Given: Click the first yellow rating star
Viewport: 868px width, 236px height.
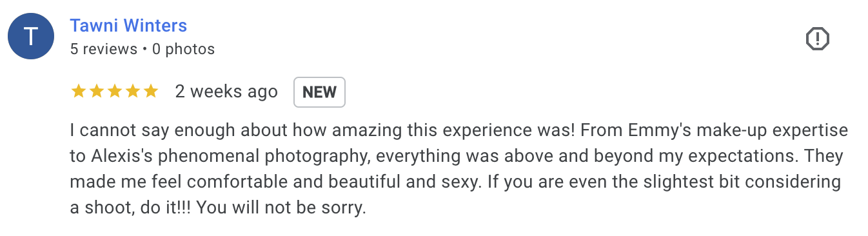Looking at the screenshot, I should coord(79,92).
